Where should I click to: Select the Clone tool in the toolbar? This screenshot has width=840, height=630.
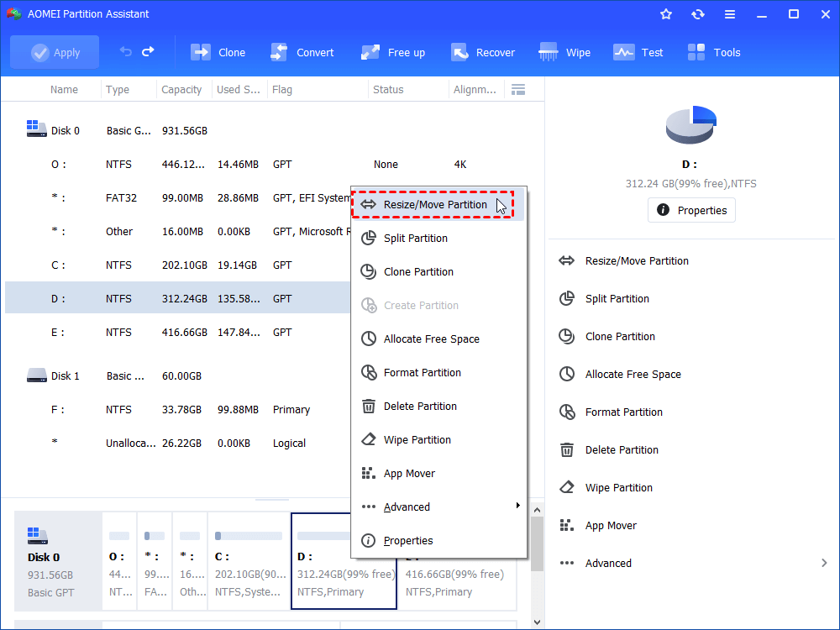point(218,51)
